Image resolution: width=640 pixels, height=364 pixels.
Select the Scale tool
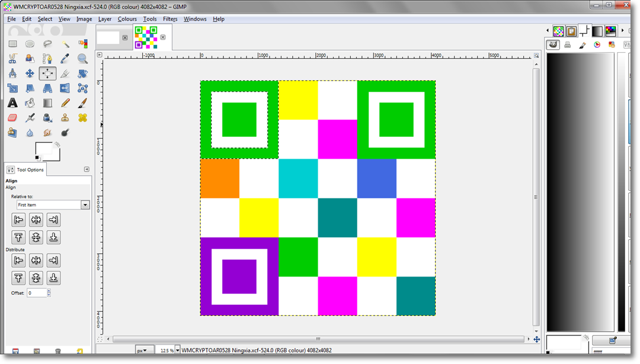(12, 88)
